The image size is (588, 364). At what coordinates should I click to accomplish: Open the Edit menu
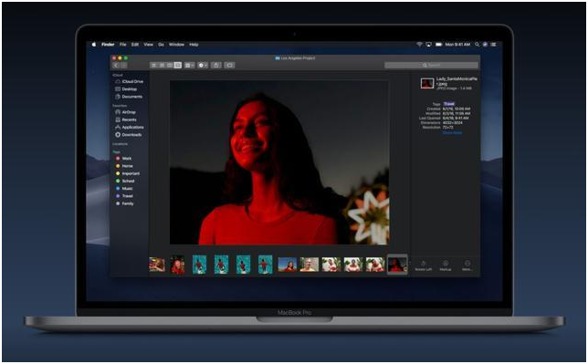tap(135, 44)
